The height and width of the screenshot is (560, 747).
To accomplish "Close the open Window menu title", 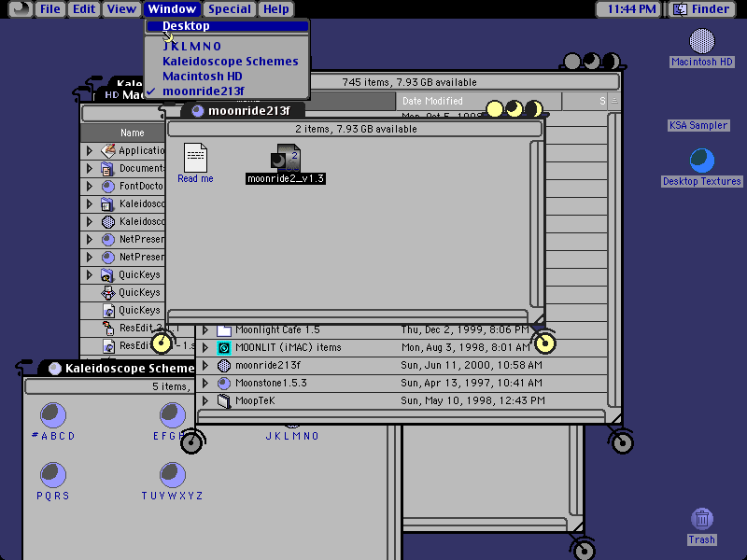I will [x=172, y=9].
